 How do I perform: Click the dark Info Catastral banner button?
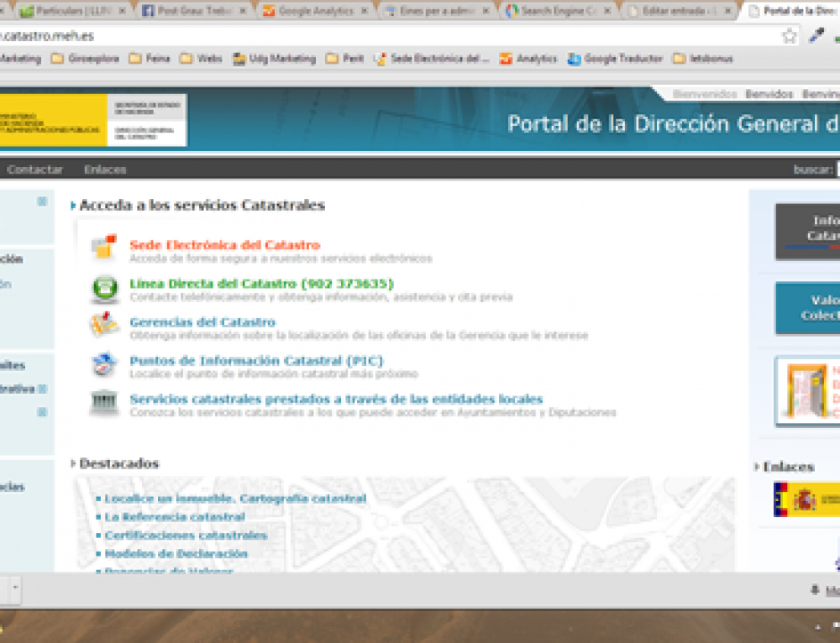pyautogui.click(x=808, y=232)
